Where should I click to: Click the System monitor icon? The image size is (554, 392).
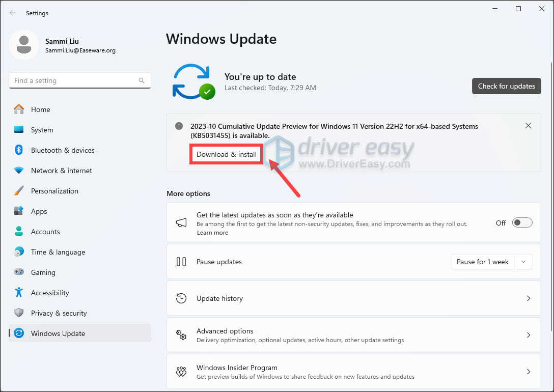pos(19,130)
